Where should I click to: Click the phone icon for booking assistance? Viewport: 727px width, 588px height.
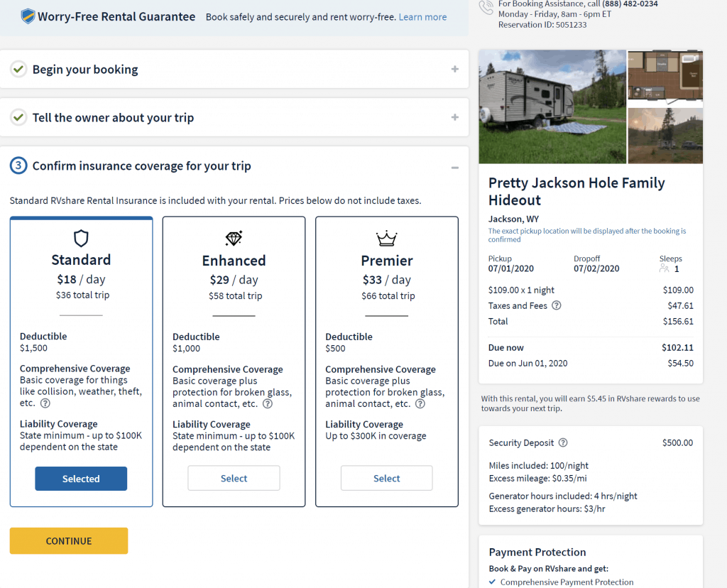[x=486, y=7]
